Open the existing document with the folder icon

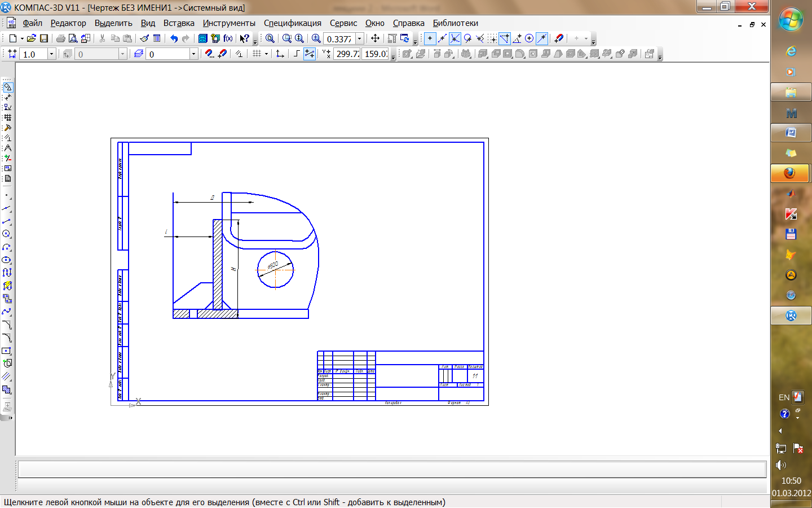32,38
